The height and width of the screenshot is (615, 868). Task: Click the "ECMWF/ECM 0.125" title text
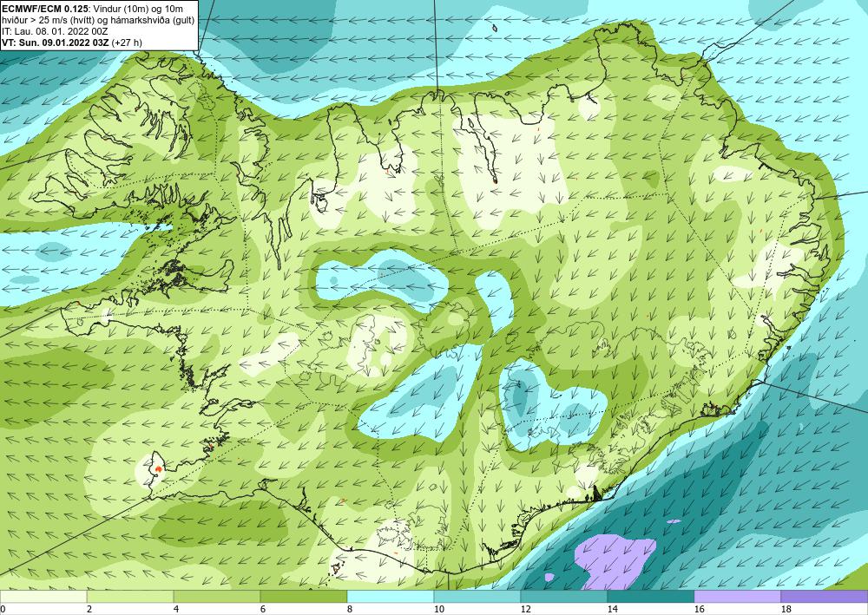coord(45,7)
